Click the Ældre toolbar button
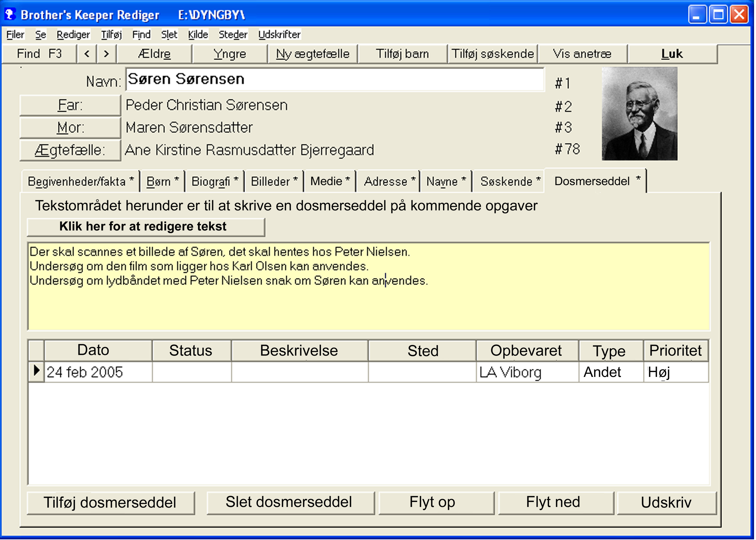Screen dimensions: 756x540 pyautogui.click(x=154, y=54)
